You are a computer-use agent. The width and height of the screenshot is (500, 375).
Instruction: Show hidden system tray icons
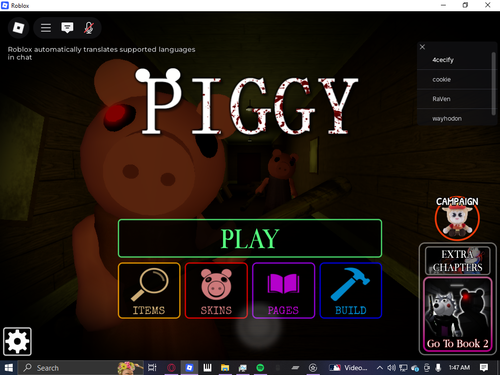380,368
